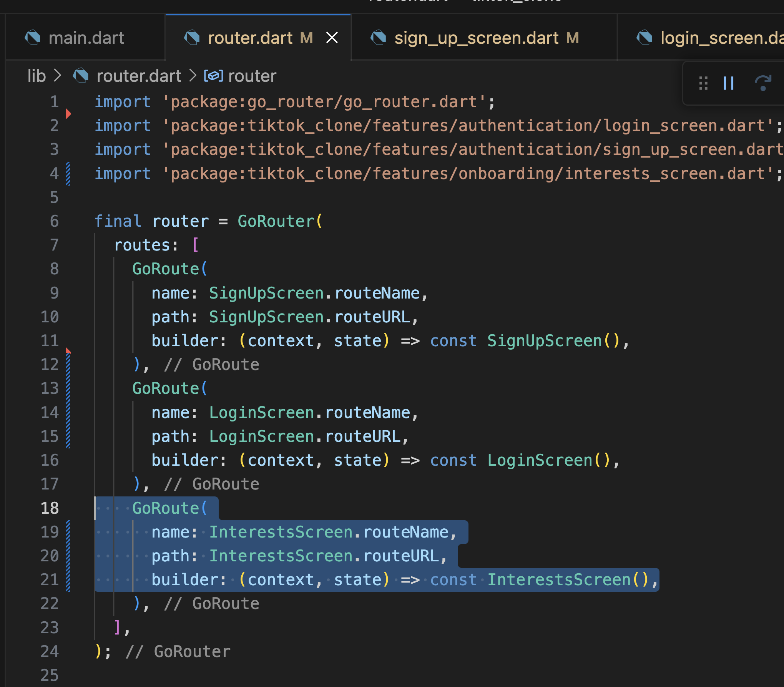Screen dimensions: 784x687
Task: Click the Dart icon on login_screen.dart tab
Action: pyautogui.click(x=644, y=38)
